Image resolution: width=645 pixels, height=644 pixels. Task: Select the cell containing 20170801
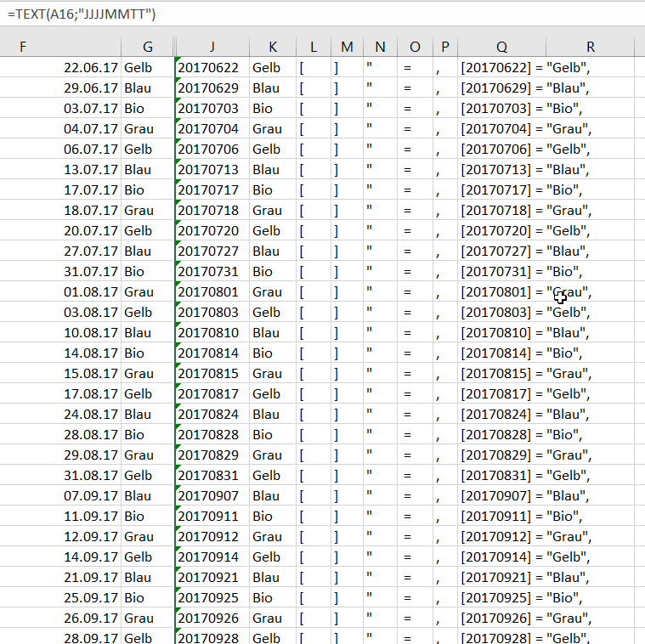(208, 292)
